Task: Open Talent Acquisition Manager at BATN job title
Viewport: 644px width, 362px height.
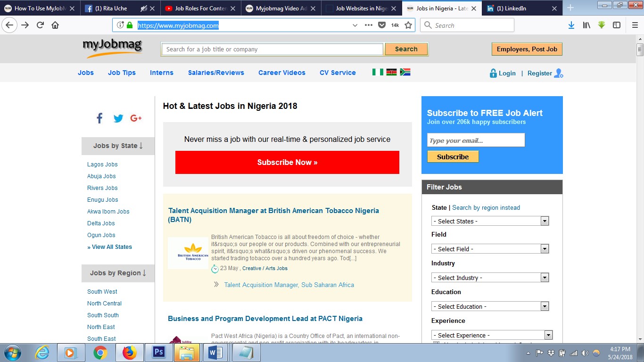Action: tap(273, 215)
